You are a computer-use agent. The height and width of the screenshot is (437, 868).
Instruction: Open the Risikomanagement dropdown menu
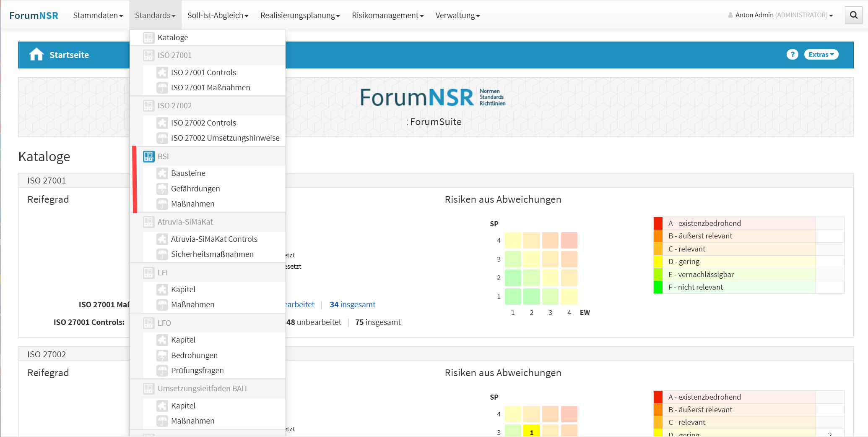pos(387,16)
